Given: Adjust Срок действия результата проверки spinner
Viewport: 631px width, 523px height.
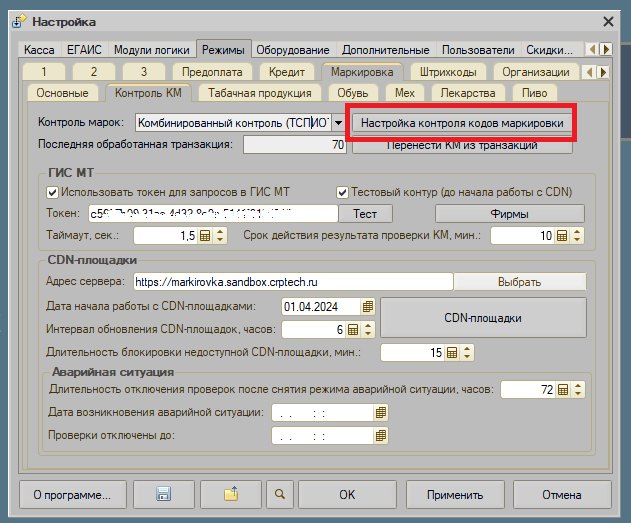Looking at the screenshot, I should pos(577,236).
